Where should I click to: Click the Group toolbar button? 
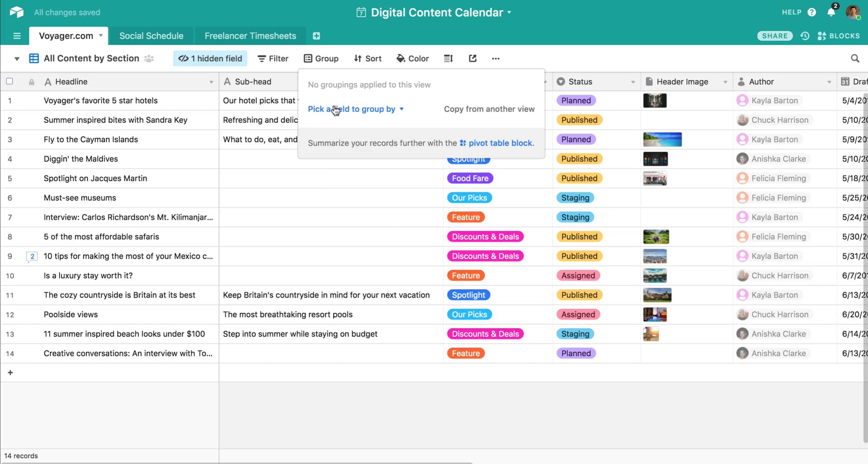click(x=321, y=58)
